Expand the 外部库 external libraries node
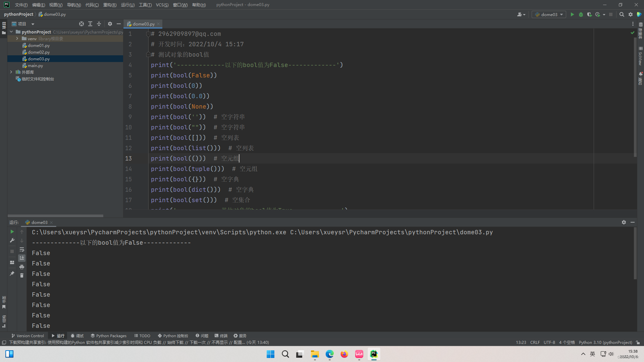 tap(11, 72)
